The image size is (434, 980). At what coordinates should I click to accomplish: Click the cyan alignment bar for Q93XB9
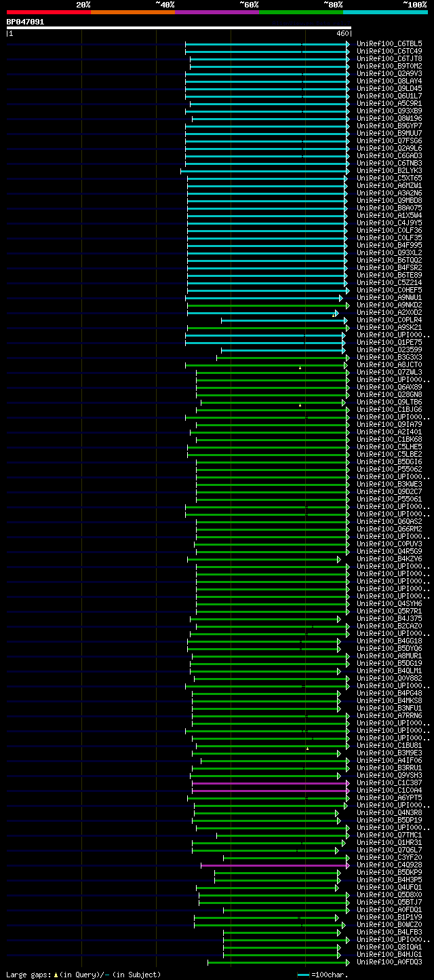tap(267, 111)
